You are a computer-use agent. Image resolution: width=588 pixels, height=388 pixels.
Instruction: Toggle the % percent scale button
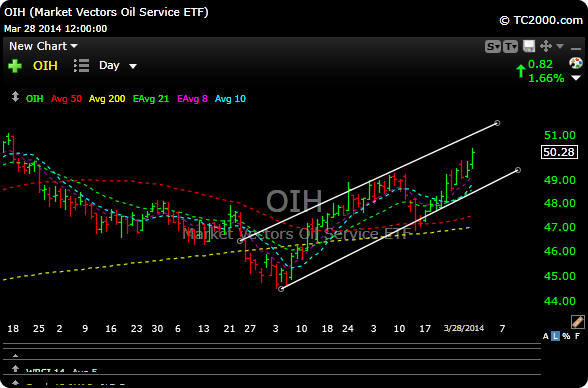[566, 336]
